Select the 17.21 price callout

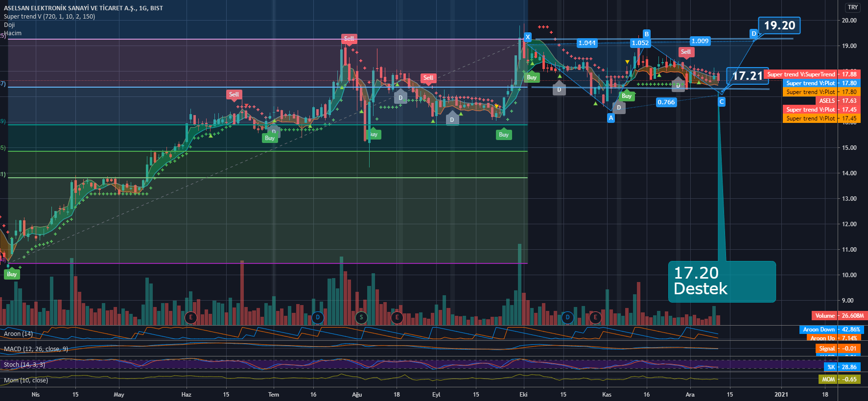pos(747,76)
